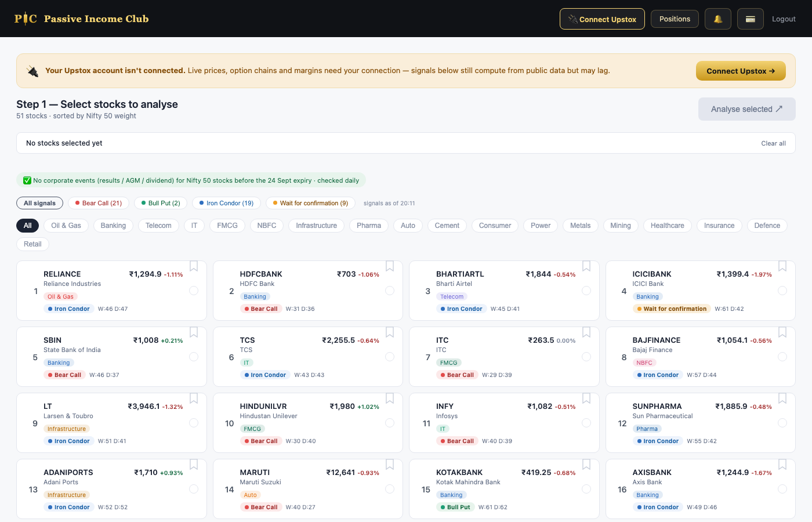Screen dimensions: 812x522
Task: Bookmark the LT stock card
Action: click(x=194, y=398)
